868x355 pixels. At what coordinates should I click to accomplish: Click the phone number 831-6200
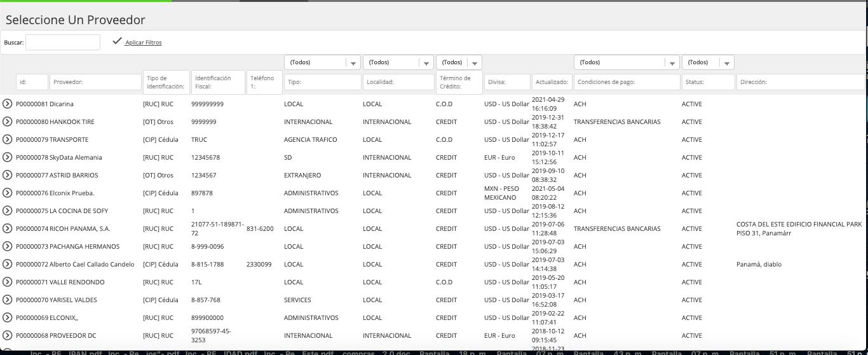point(260,228)
